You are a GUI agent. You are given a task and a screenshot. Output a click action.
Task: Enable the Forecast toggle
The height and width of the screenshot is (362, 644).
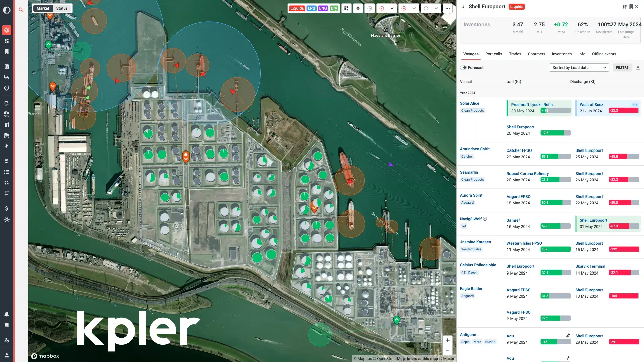point(464,67)
